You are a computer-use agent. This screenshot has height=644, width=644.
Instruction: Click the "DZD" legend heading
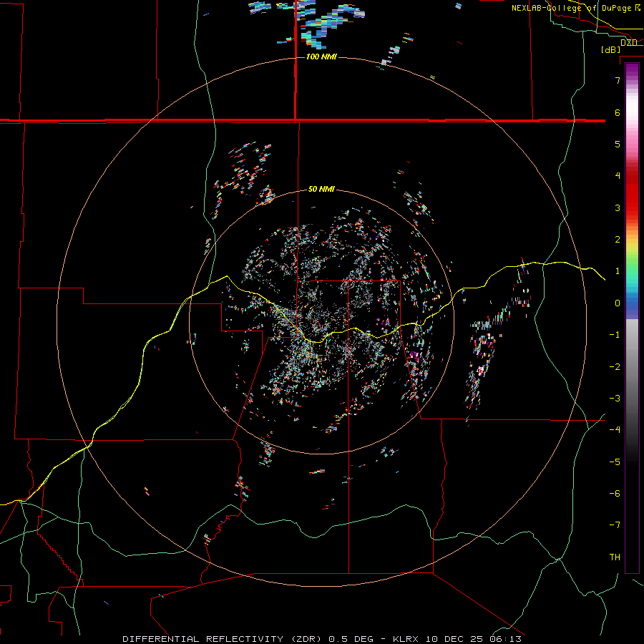point(628,43)
